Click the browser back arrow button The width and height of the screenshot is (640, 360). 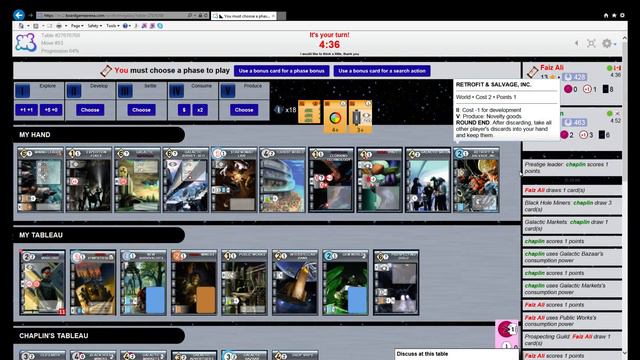pyautogui.click(x=19, y=15)
